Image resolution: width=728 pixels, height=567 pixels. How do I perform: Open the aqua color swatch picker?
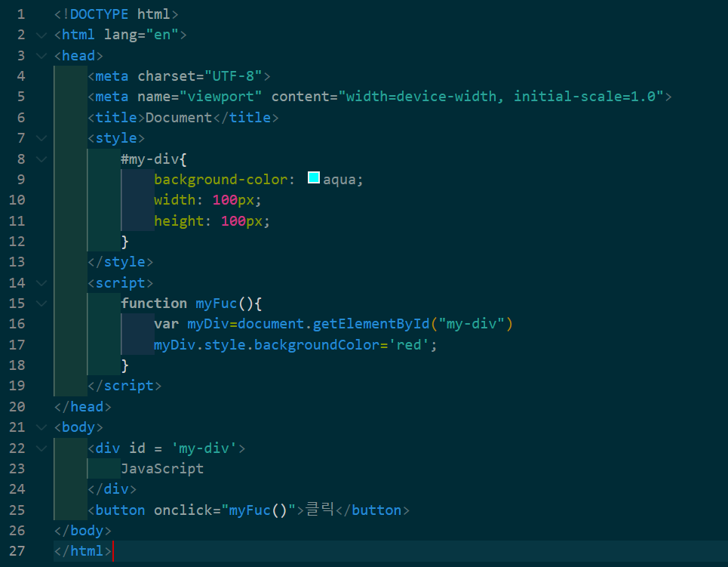pos(314,178)
